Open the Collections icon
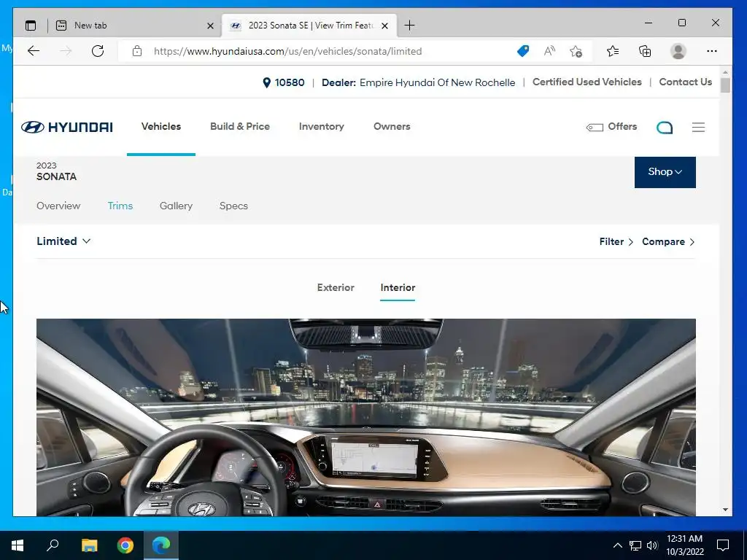 point(645,51)
